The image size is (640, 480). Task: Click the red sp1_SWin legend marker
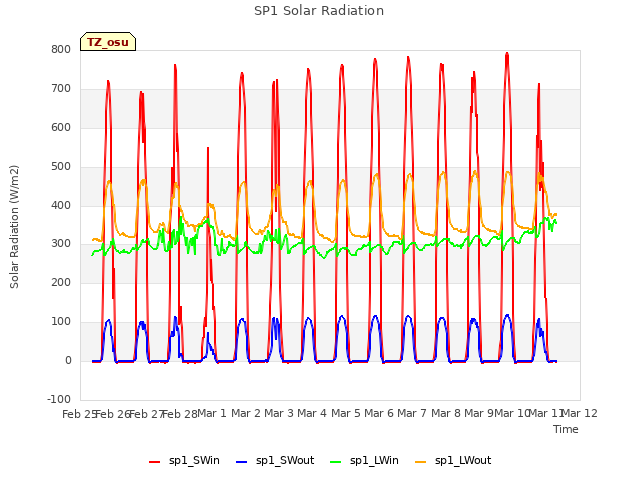[x=155, y=462]
